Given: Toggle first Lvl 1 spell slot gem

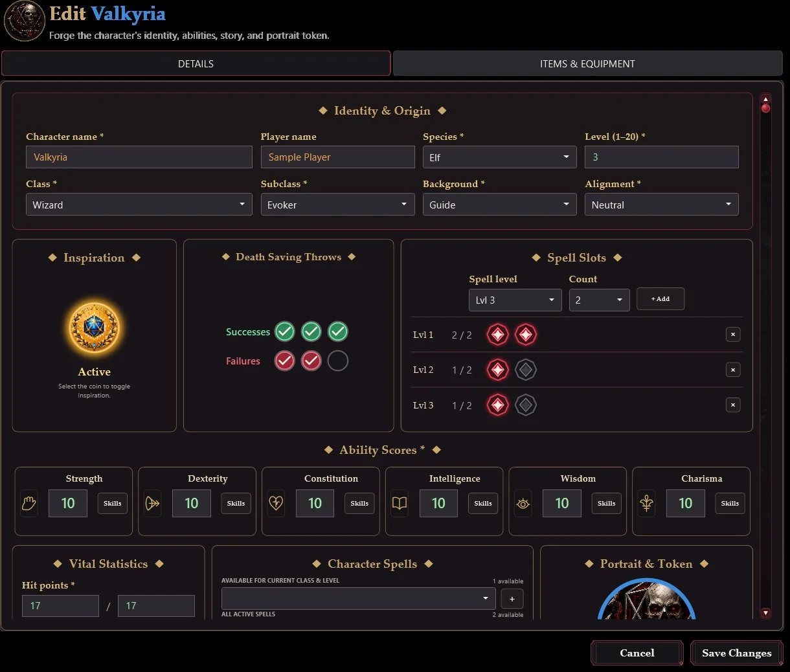Looking at the screenshot, I should click(498, 335).
